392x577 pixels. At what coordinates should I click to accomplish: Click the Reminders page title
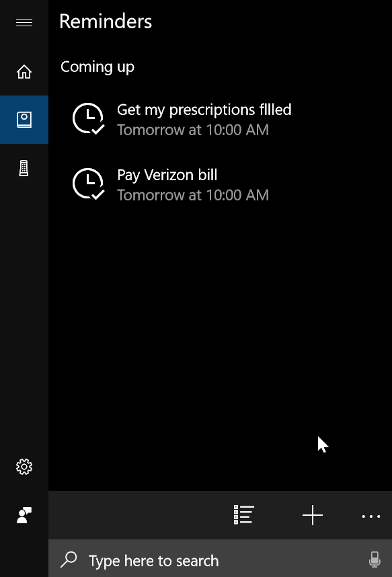point(106,22)
